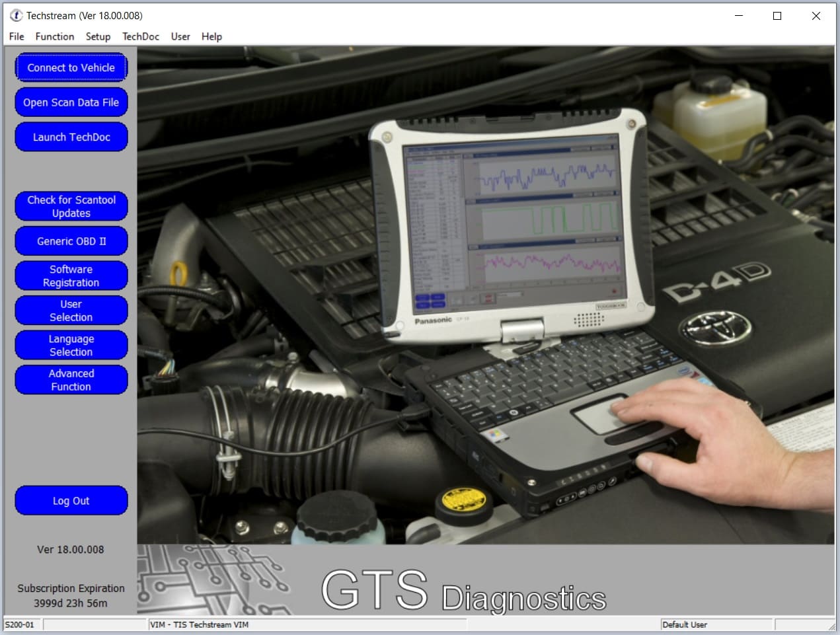
Task: Open Language Selection
Action: click(x=71, y=345)
